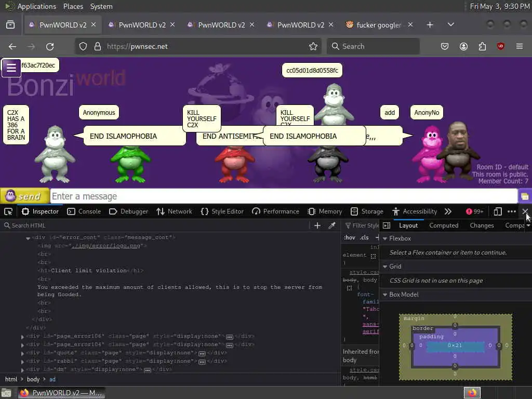Screen dimensions: 532x399
Task: Open the DevTools three-dot options menu
Action: 512,212
